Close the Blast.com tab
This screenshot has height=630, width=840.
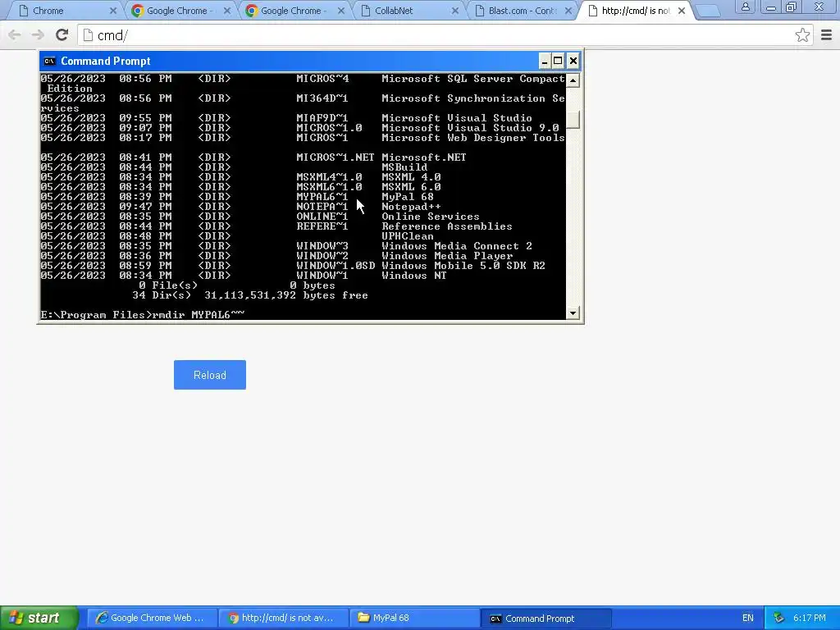pos(568,11)
